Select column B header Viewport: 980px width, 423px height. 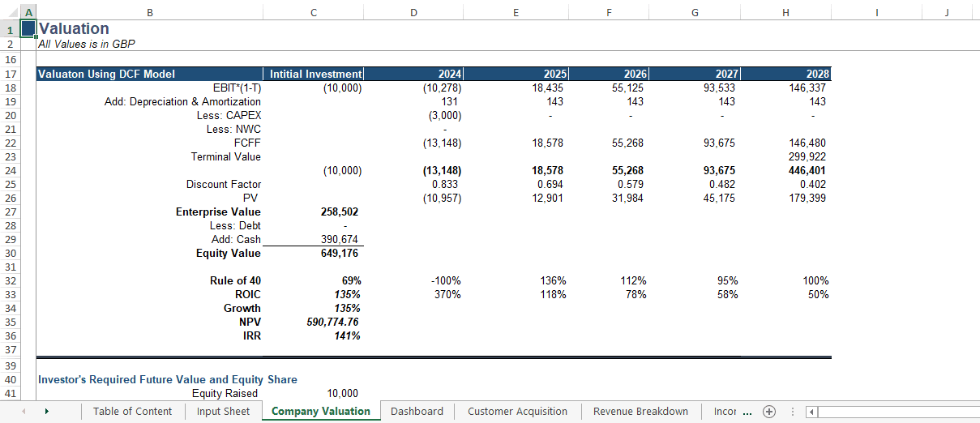coord(149,12)
